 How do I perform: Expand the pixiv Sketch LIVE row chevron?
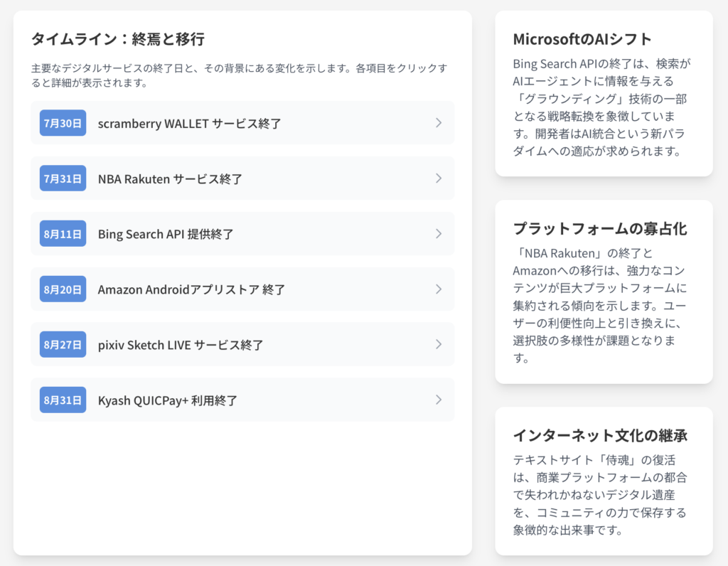[438, 345]
